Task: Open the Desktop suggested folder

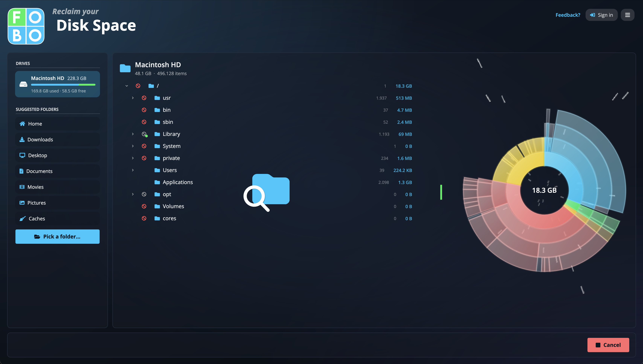Action: pyautogui.click(x=58, y=155)
